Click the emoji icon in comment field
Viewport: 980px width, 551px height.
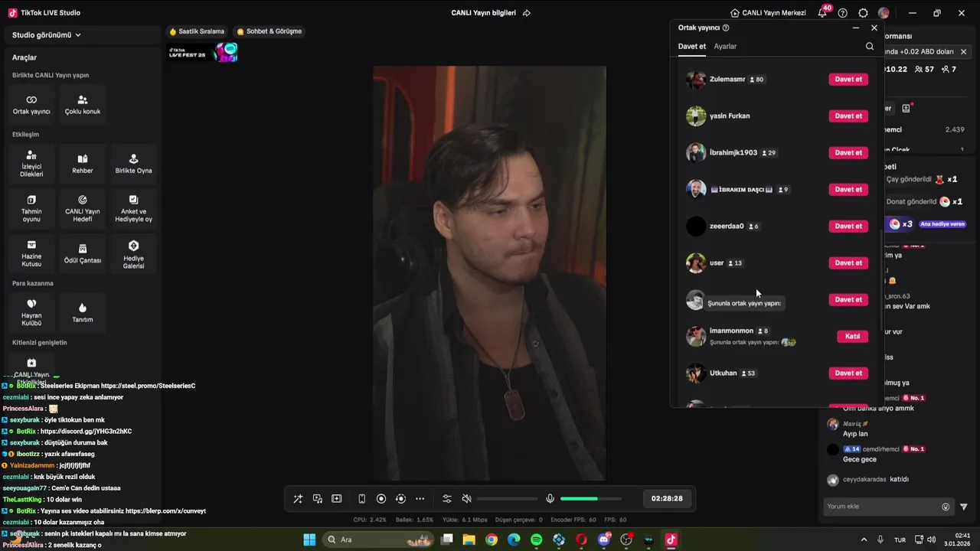click(x=946, y=507)
